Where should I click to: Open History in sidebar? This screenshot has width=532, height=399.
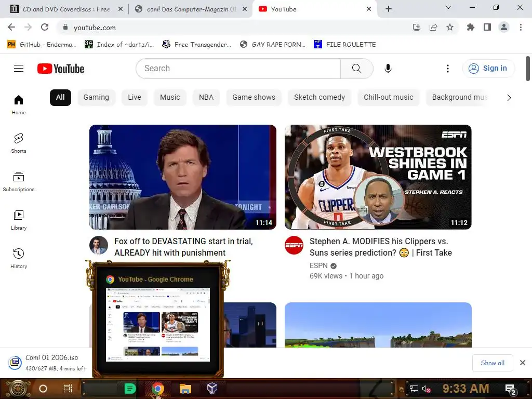[19, 259]
